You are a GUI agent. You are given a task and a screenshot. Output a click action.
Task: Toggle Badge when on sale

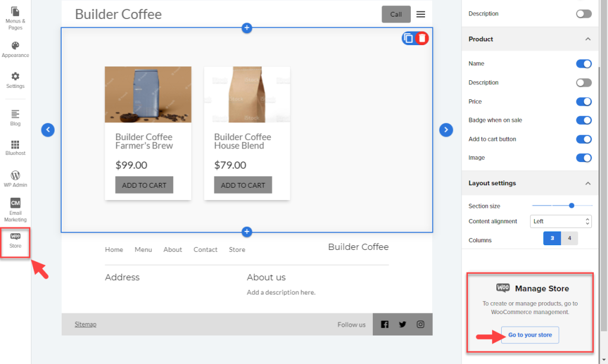tap(584, 120)
